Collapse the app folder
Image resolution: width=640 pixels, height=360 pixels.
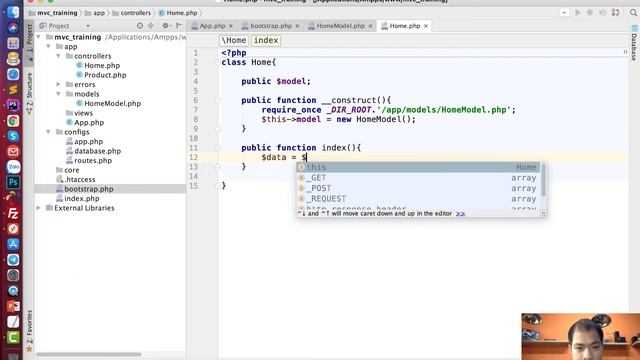coord(49,47)
